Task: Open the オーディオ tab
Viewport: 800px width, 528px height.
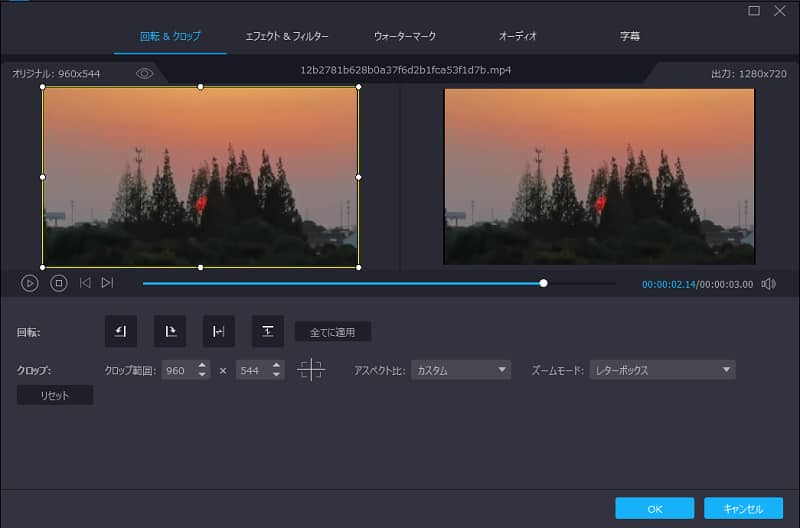Action: pos(517,36)
